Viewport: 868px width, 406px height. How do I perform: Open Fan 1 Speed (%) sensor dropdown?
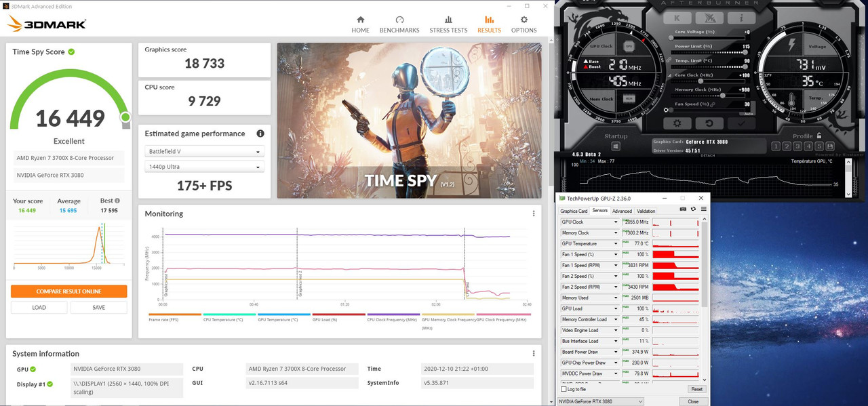pyautogui.click(x=616, y=255)
